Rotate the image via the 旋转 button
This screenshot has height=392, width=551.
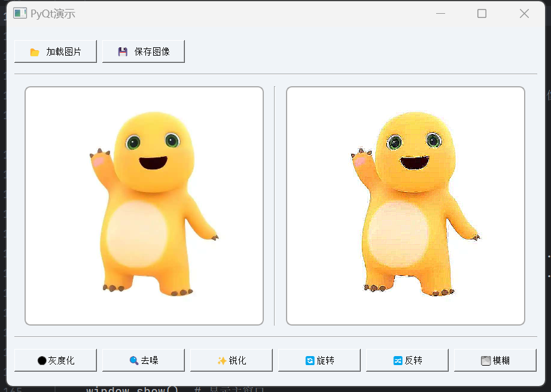(x=318, y=360)
